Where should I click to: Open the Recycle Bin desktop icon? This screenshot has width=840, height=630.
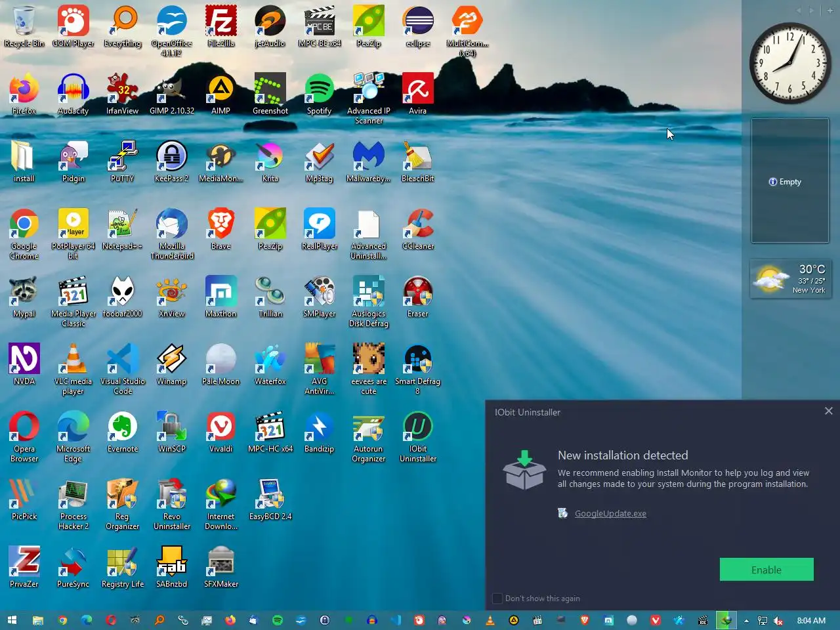click(24, 27)
